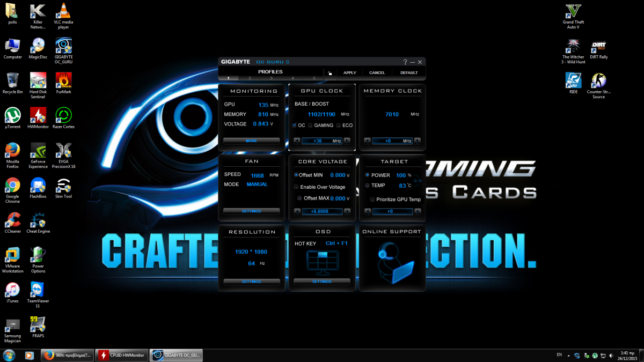The height and width of the screenshot is (362, 644).
Task: Click the profile lock icon in OC Guru
Action: 330,73
